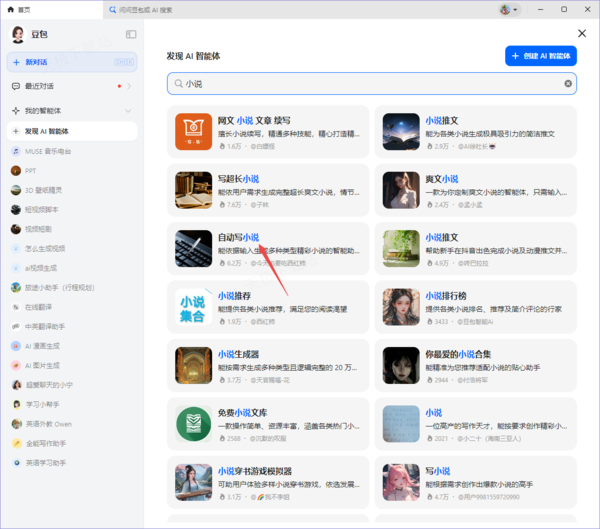Clear the search box with the X icon

[x=568, y=84]
